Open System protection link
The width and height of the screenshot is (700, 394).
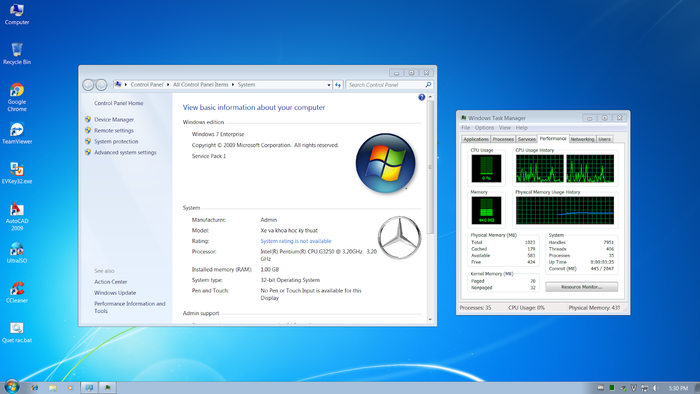(116, 141)
